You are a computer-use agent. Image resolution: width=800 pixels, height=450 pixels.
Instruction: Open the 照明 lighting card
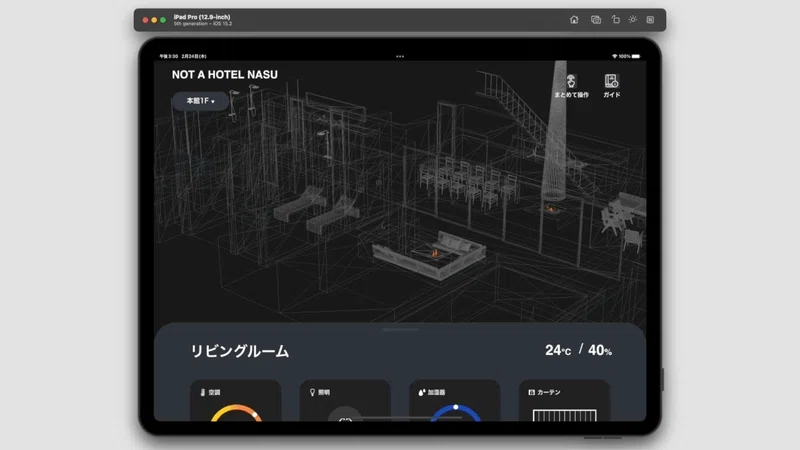tap(345, 401)
